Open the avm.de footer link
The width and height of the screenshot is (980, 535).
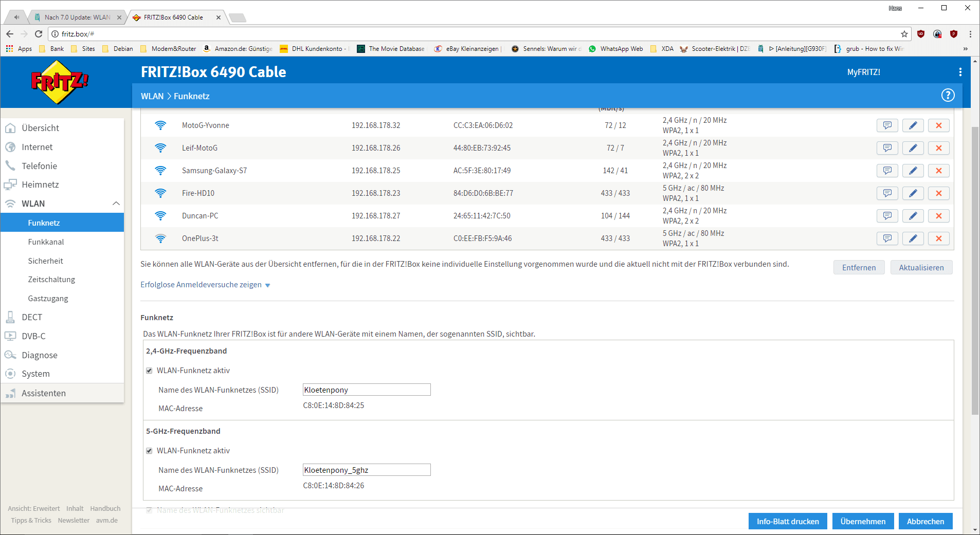107,520
